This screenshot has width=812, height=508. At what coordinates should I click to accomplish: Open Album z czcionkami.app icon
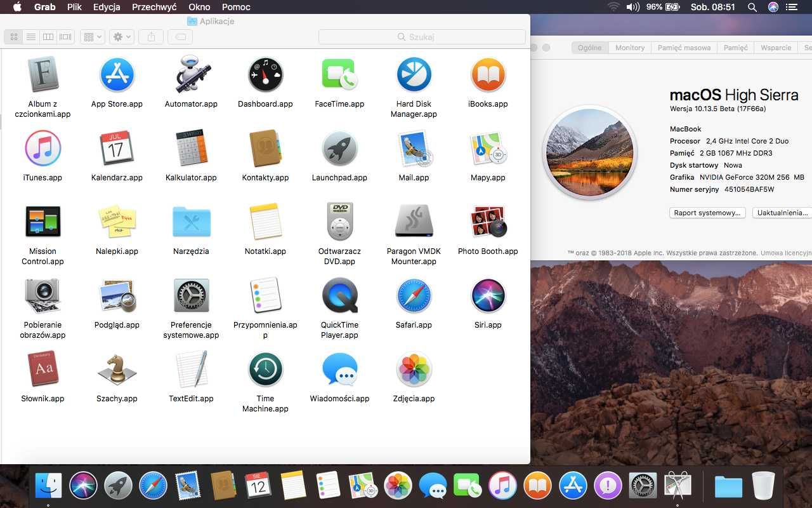point(43,74)
